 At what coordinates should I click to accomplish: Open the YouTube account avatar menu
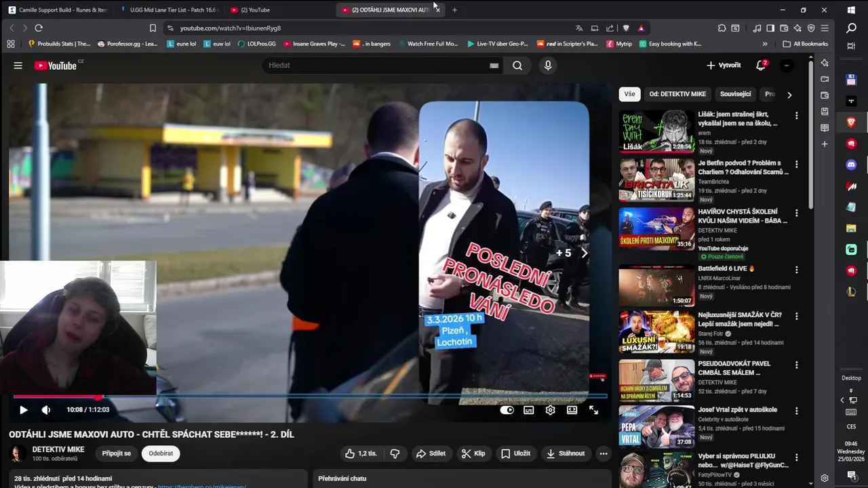pyautogui.click(x=787, y=66)
